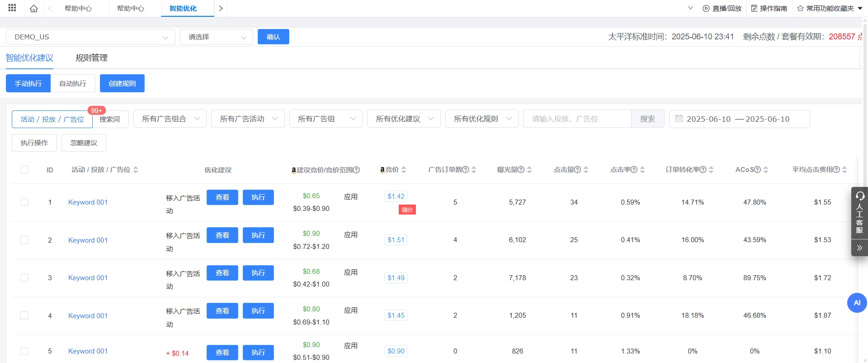Open the 直播/回放 playback icon
Screen dimensions: 868x363
pyautogui.click(x=706, y=9)
